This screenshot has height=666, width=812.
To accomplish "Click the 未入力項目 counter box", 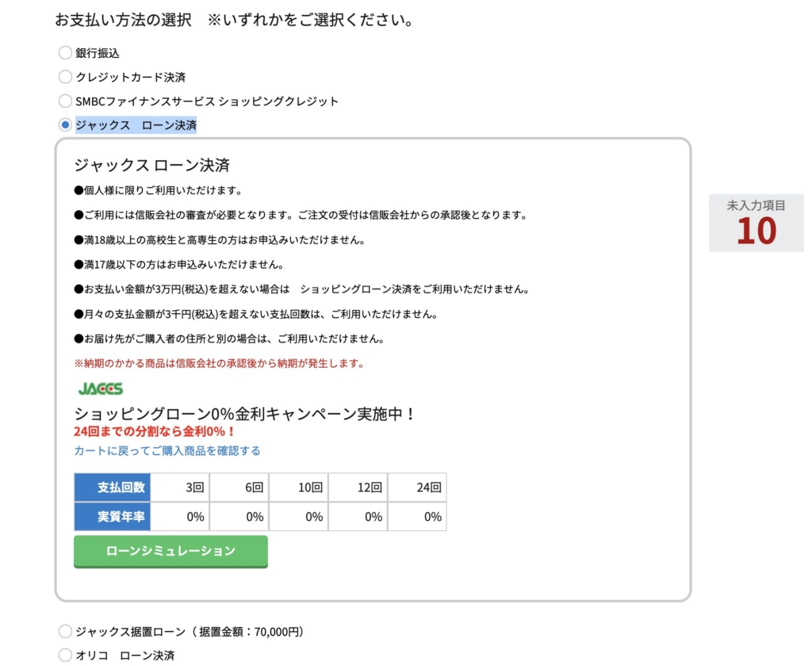I will click(x=756, y=223).
